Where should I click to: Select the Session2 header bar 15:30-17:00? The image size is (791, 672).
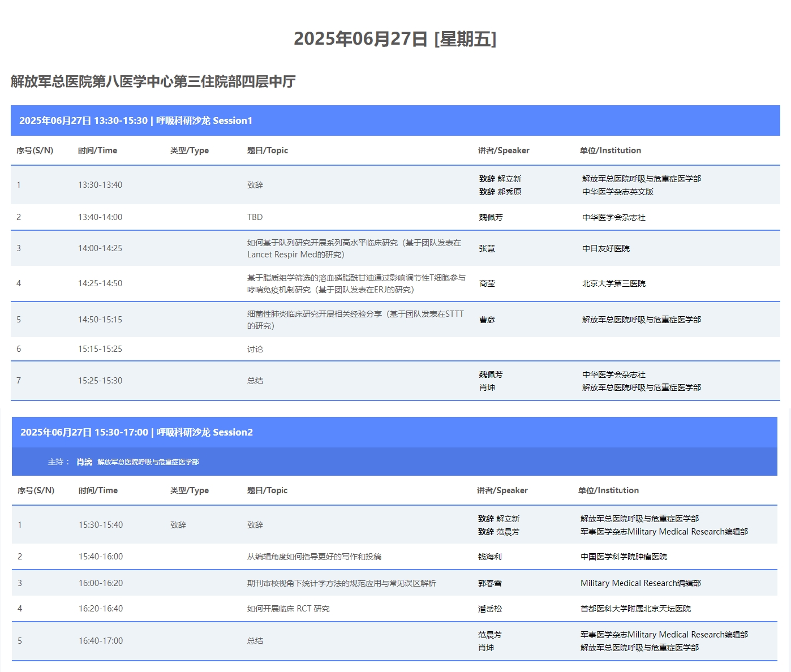pos(394,432)
